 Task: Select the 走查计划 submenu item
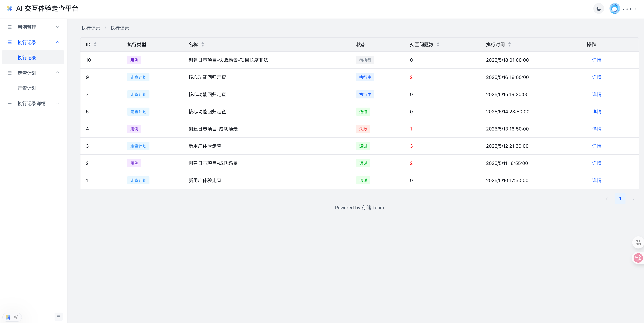[x=33, y=88]
